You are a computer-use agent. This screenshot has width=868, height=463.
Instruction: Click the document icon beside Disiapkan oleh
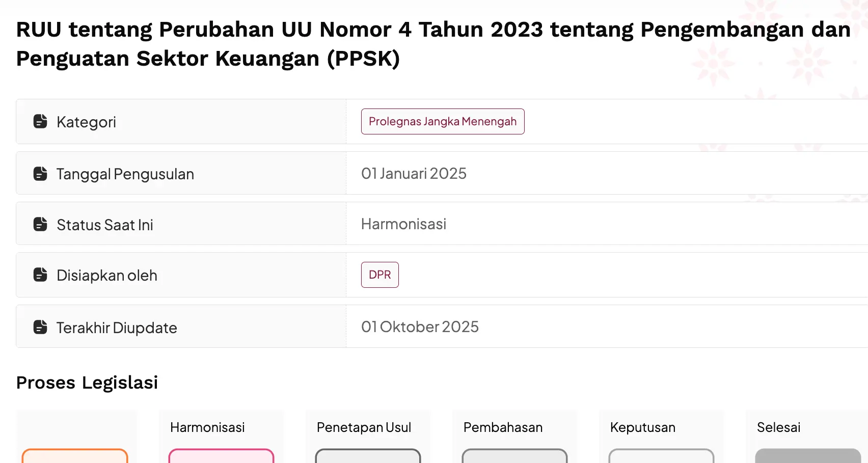(40, 275)
